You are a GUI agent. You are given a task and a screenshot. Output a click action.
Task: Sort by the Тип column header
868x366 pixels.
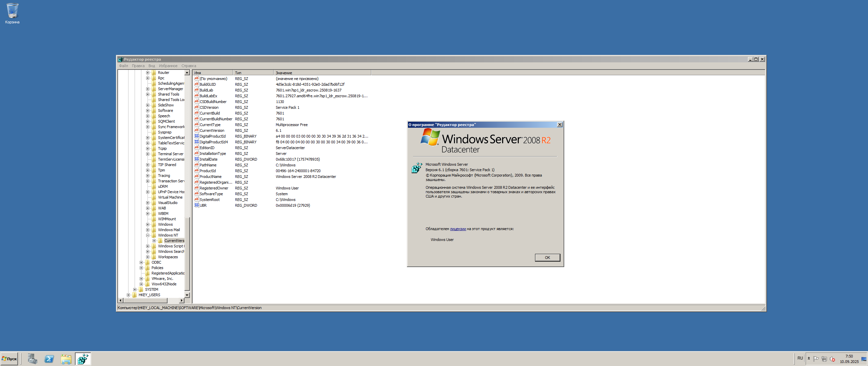coord(253,73)
